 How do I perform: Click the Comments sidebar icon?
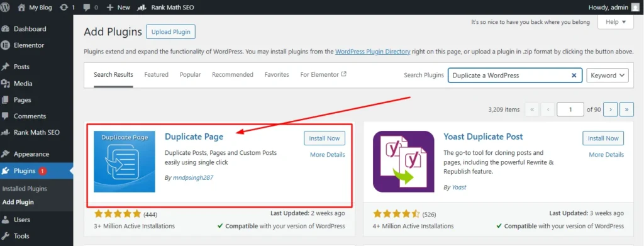(5, 116)
